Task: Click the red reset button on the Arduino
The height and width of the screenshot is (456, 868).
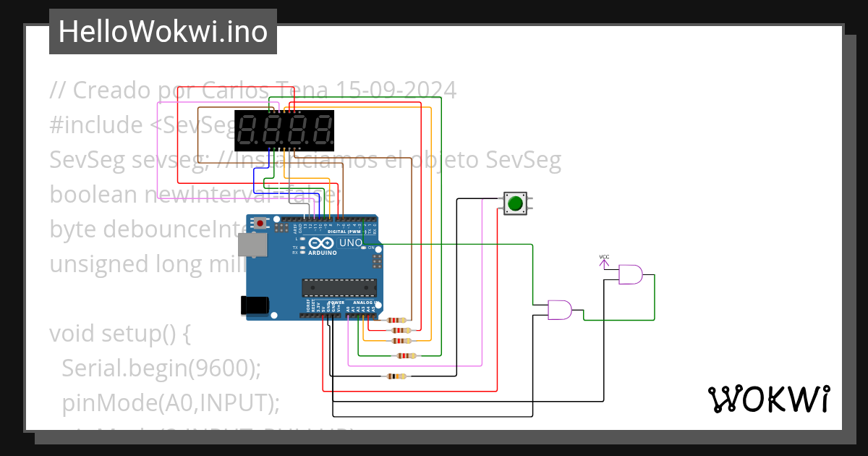Action: coord(259,224)
